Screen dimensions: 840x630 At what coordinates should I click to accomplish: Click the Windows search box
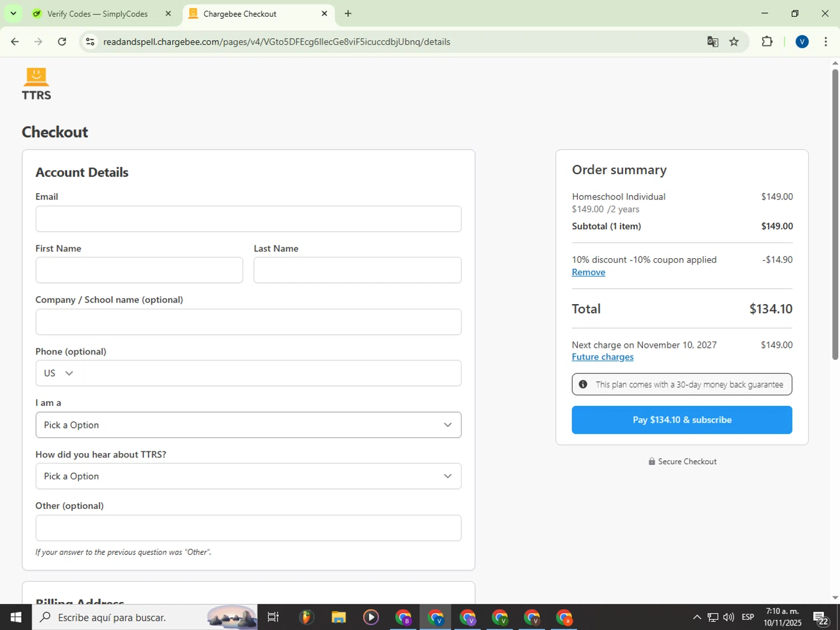[x=144, y=617]
